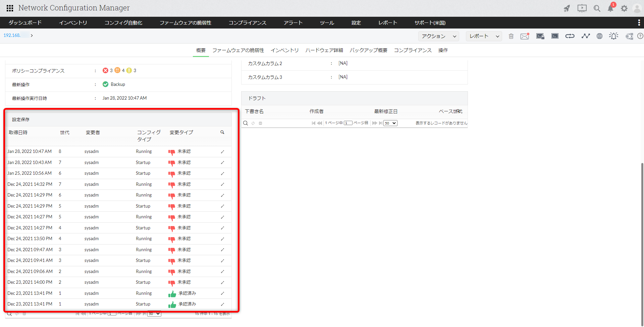Viewport: 644px width, 327px height.
Task: Expand the レポート dropdown in device toolbar
Action: (x=484, y=36)
